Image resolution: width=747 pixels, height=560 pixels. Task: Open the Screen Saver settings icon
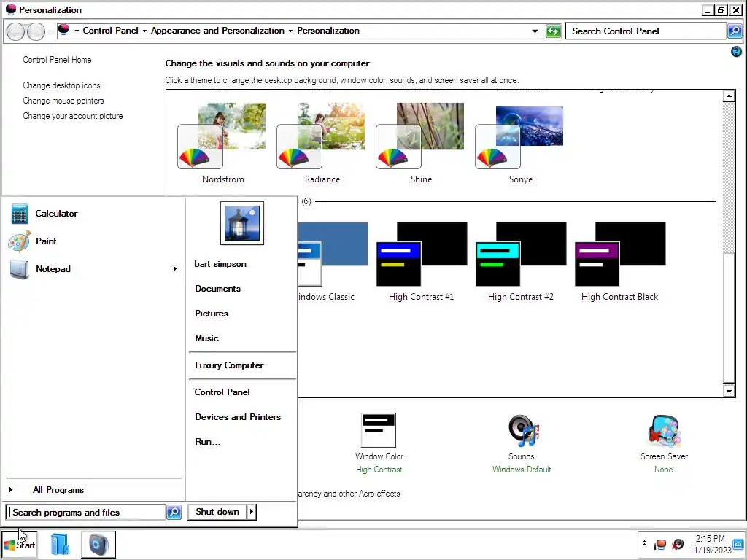664,430
